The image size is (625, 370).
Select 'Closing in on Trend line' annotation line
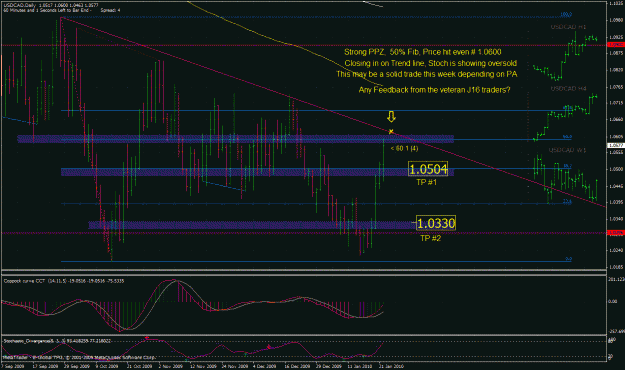(430, 63)
